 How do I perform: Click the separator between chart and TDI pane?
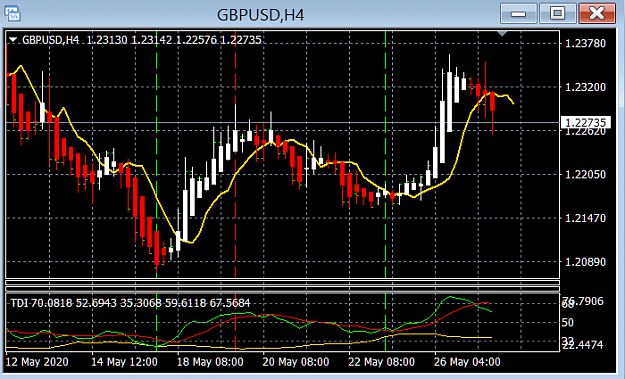pyautogui.click(x=282, y=286)
